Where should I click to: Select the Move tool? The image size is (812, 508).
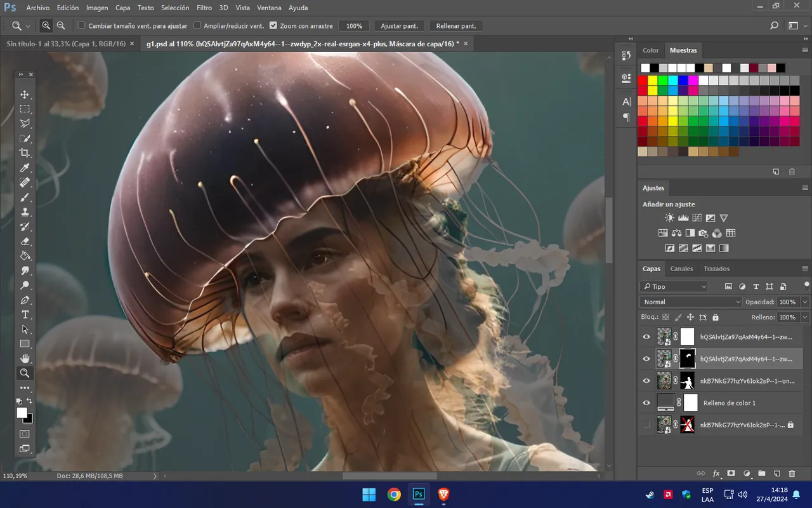point(25,95)
